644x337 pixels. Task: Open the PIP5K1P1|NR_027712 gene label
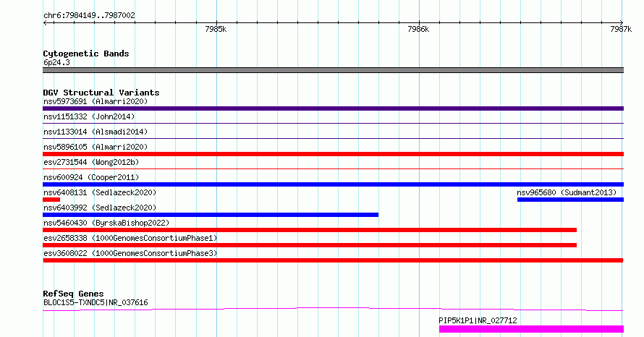point(478,320)
